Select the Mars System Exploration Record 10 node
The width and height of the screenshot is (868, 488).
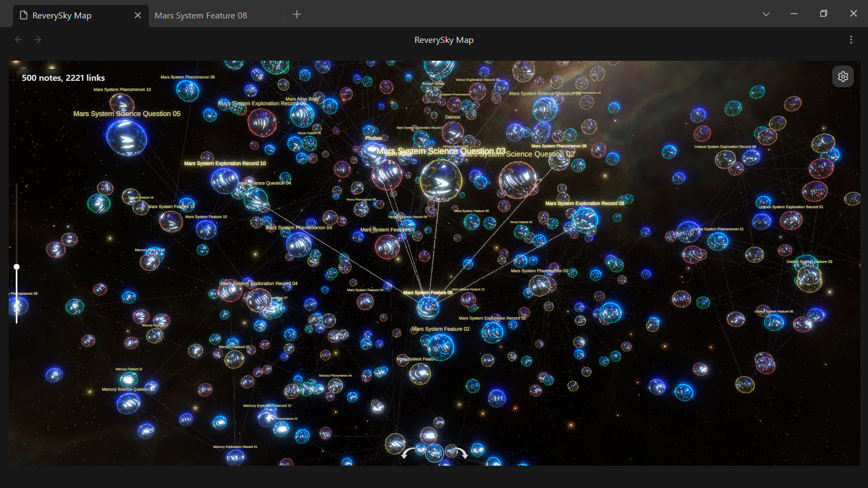tap(225, 181)
